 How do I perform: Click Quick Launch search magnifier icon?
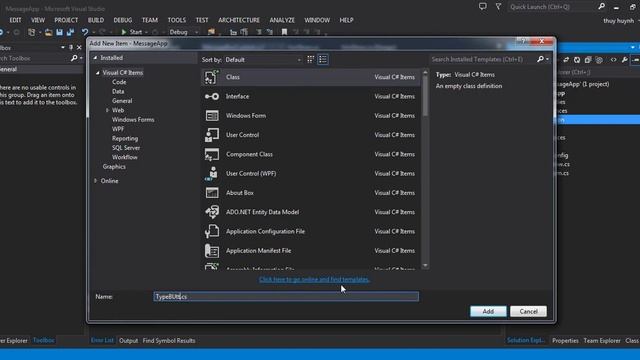pos(601,7)
